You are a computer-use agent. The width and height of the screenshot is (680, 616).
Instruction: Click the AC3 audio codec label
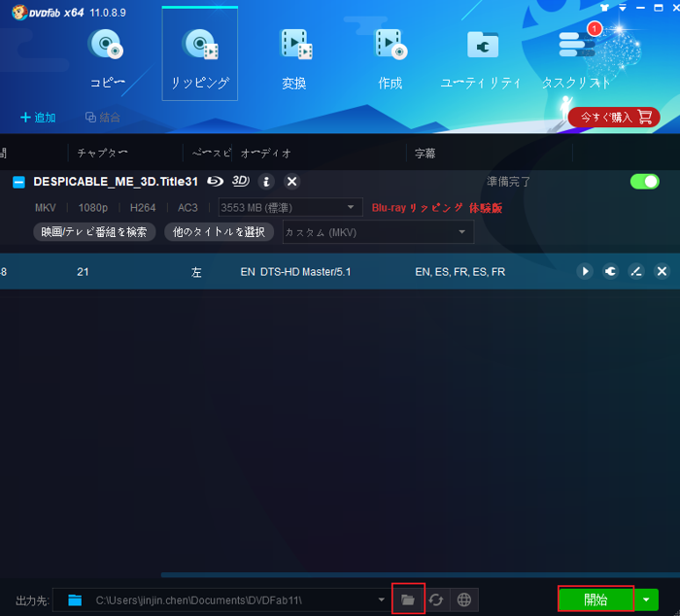[187, 208]
